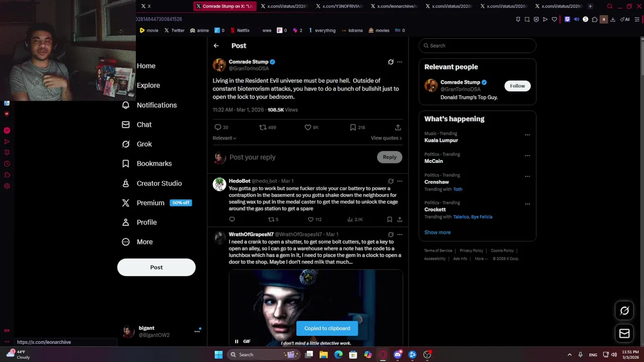Open the GIF image in WrathOfGrapesN7's reply
Screen dimensions: 644x362
click(316, 308)
